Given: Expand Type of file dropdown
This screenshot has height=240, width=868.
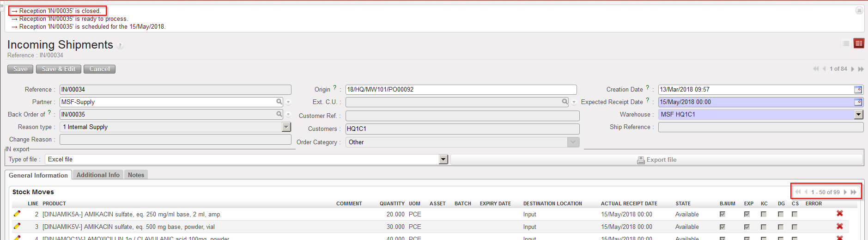Looking at the screenshot, I should tap(443, 160).
